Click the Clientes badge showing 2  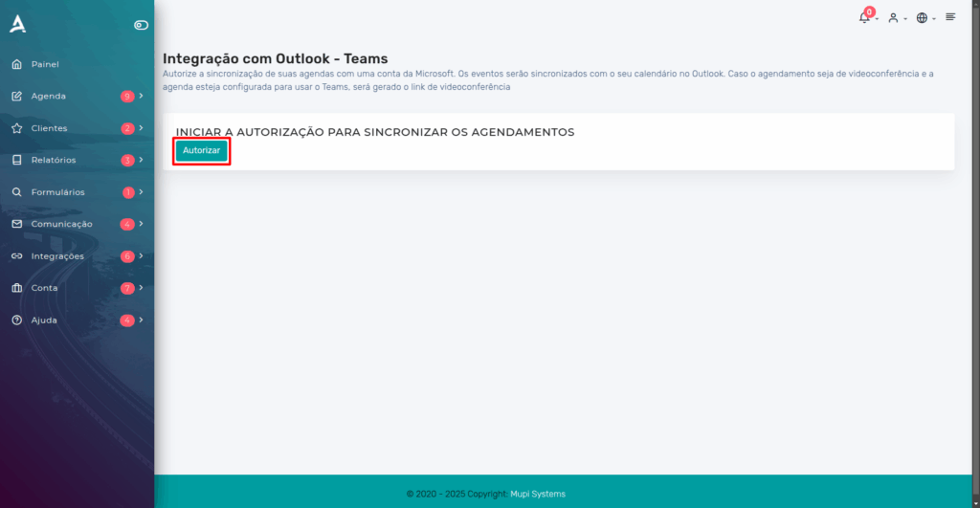[x=127, y=128]
